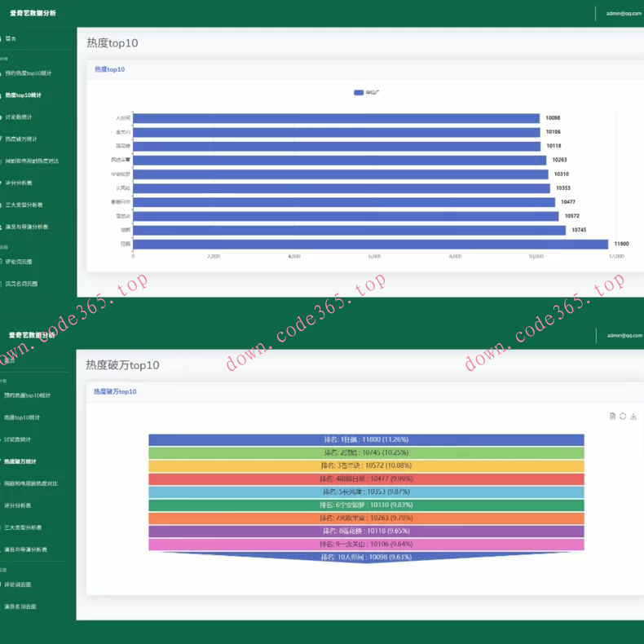Open the admin account menu above the 热度破万top10 page
The width and height of the screenshot is (644, 644).
(x=624, y=336)
